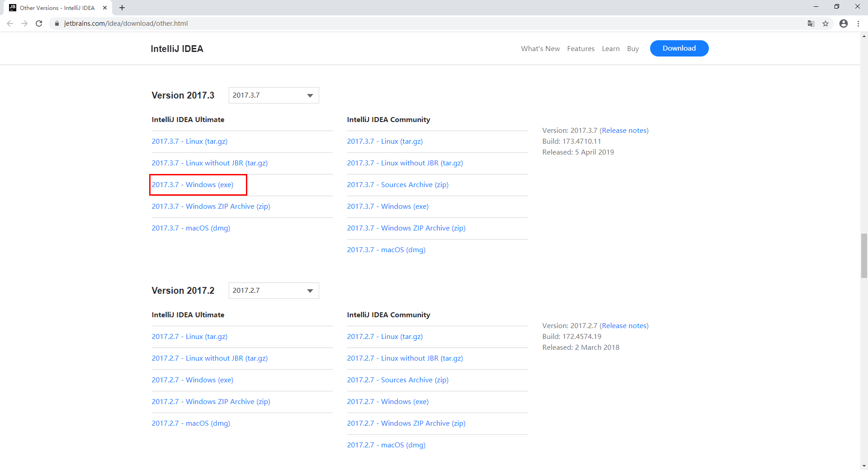Image resolution: width=868 pixels, height=470 pixels.
Task: Open the 2017.3.7 version dropdown
Action: point(274,95)
